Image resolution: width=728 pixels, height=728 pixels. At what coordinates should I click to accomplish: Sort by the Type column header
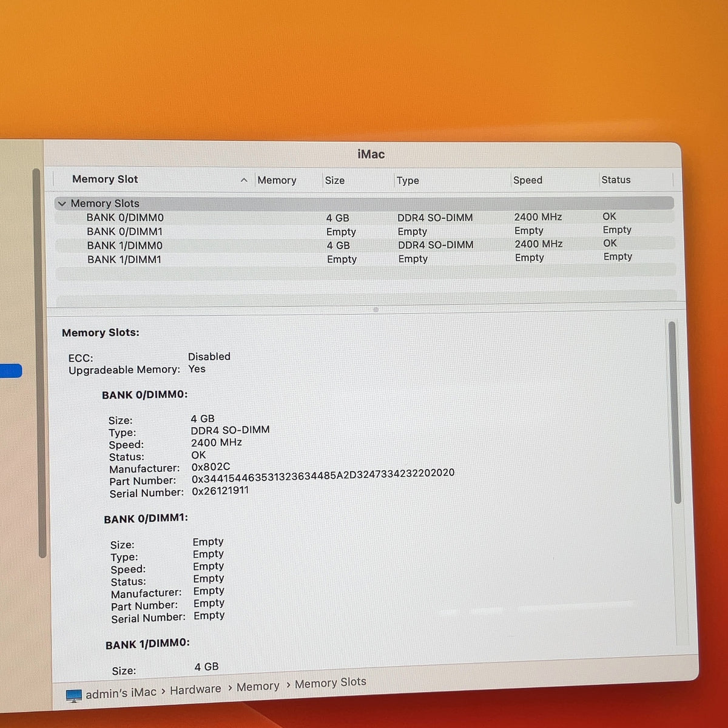[x=408, y=180]
